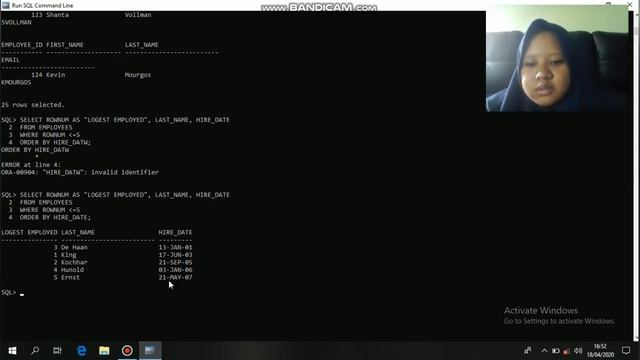Open Action Center notifications icon
The image size is (640, 360).
[626, 351]
